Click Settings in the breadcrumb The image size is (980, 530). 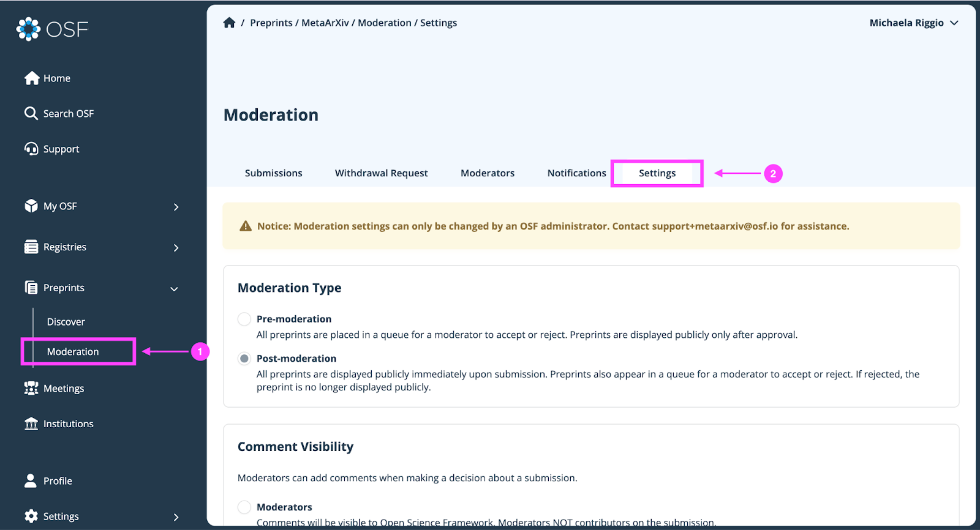point(439,23)
